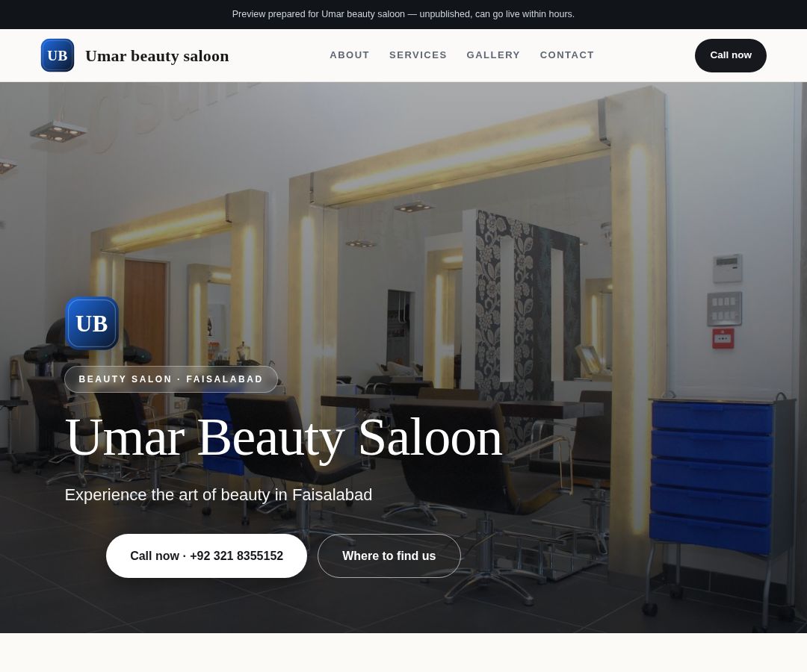This screenshot has width=807, height=672.
Task: Open the Gallery nav item
Action: 493,55
